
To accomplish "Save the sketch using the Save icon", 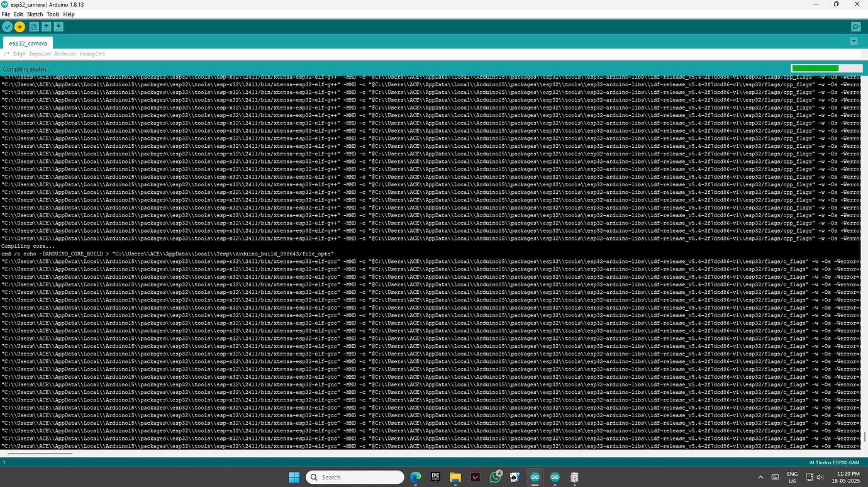I will pyautogui.click(x=58, y=26).
